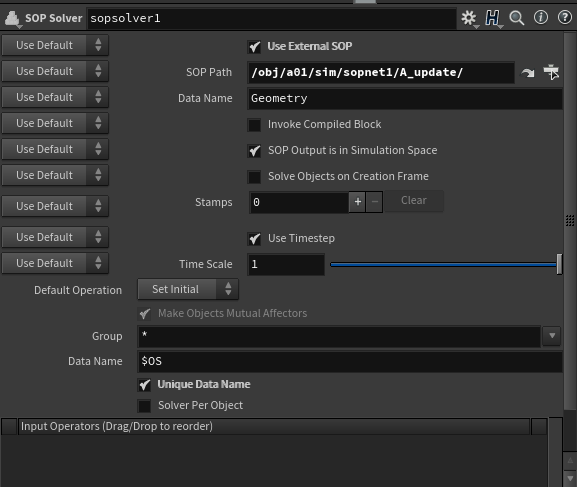This screenshot has width=577, height=487.
Task: Open the Default Operation Set Initial dropdown
Action: tap(188, 289)
